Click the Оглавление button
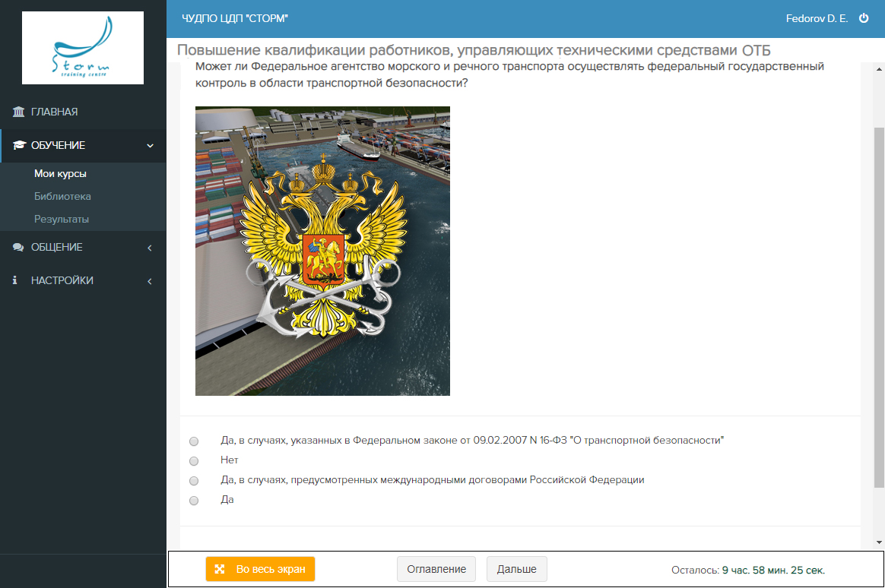This screenshot has height=588, width=885. click(x=436, y=570)
